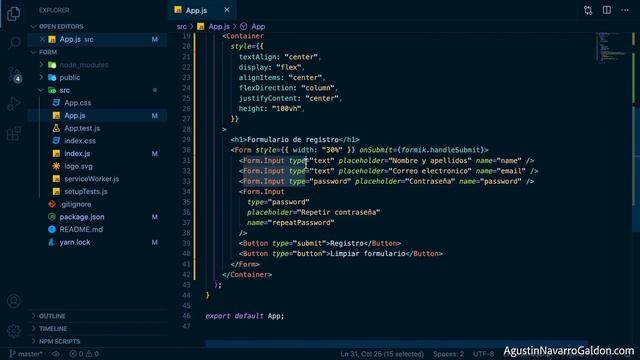
Task: Click UTF-8 encoding status item
Action: click(484, 354)
